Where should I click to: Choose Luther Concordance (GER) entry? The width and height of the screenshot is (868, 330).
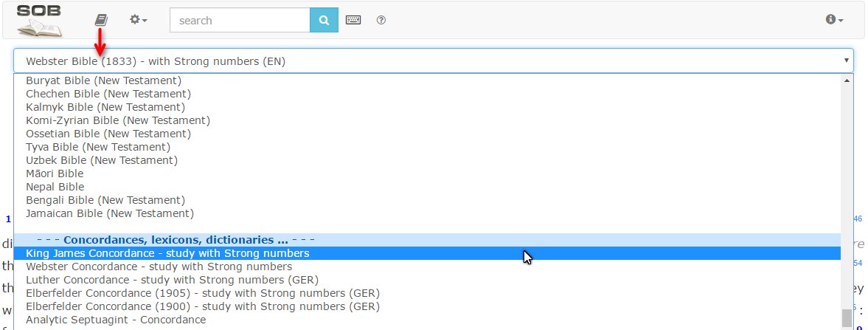click(x=172, y=280)
